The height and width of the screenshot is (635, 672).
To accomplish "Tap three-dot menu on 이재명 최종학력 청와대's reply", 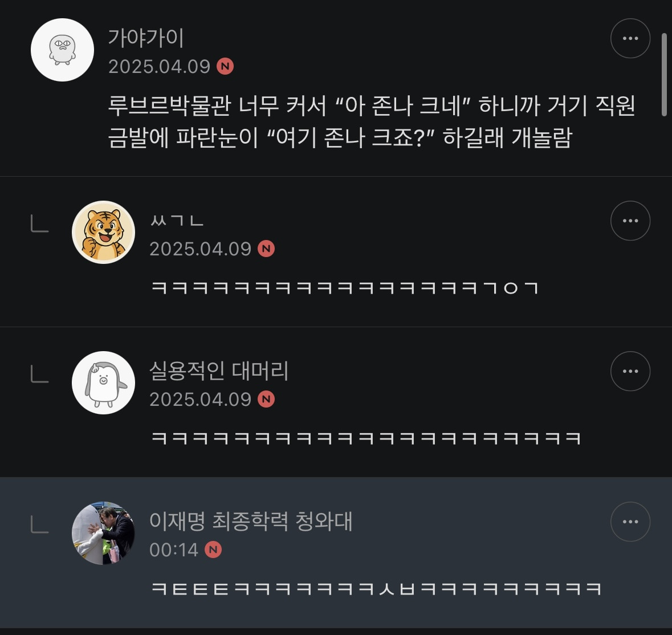I will pyautogui.click(x=630, y=522).
